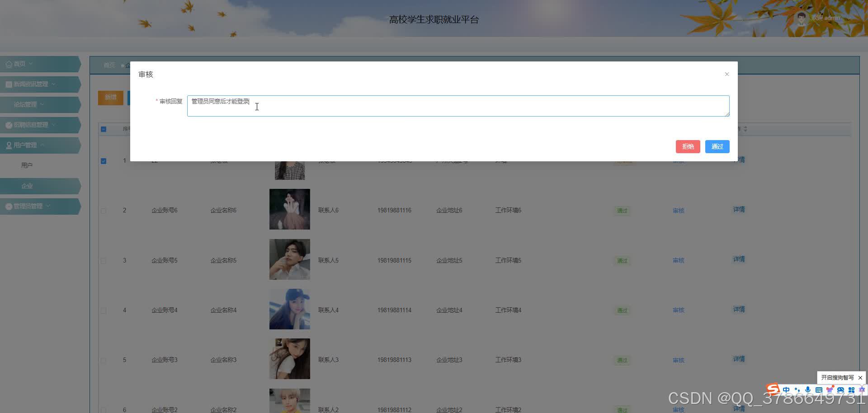Check the row 4 checkbox for 企业账号4
The height and width of the screenshot is (413, 868).
[x=104, y=310]
